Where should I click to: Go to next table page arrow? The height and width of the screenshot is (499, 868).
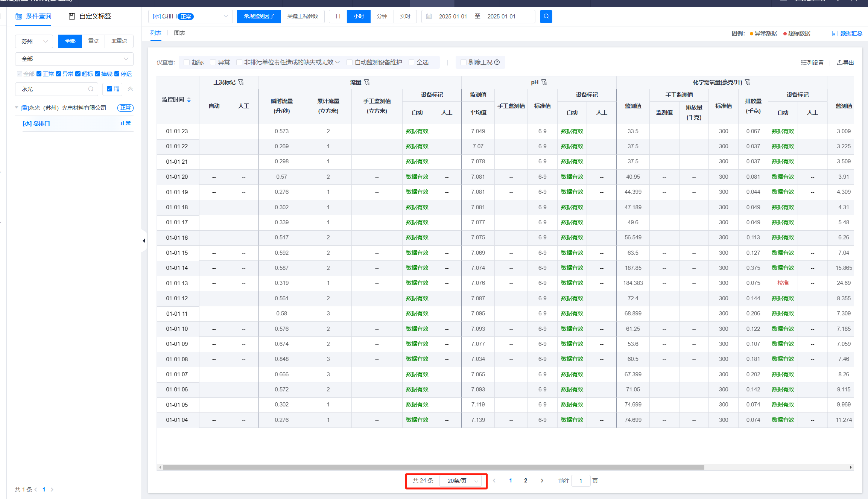(542, 481)
